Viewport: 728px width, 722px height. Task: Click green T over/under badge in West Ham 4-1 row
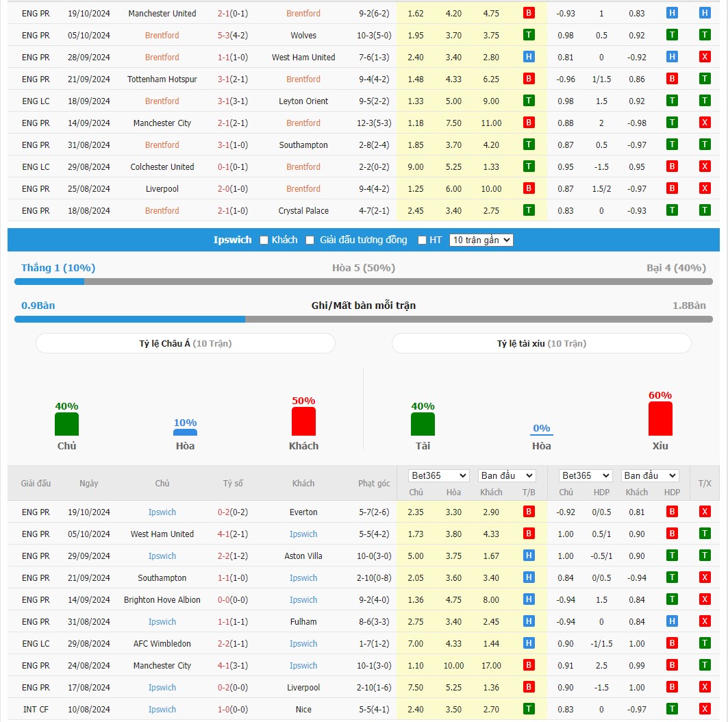(705, 534)
